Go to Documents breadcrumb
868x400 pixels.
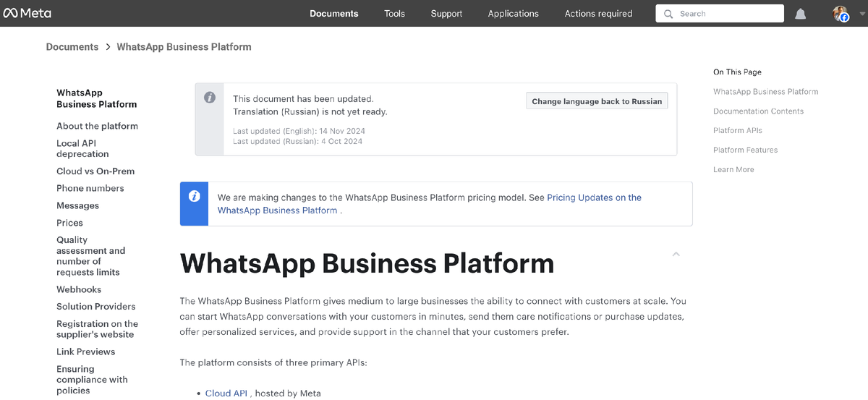pos(72,47)
